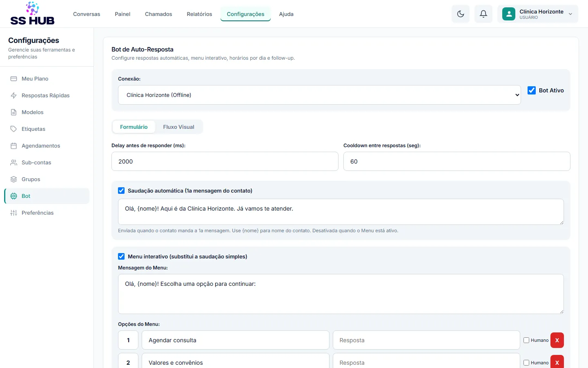The width and height of the screenshot is (588, 368).
Task: Open Agendamentos settings page
Action: coord(47,146)
